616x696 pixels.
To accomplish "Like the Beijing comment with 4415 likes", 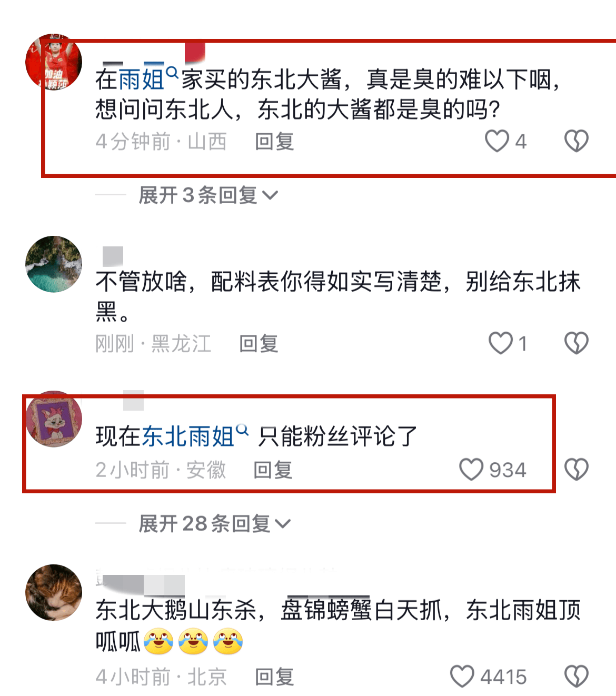I will [462, 677].
